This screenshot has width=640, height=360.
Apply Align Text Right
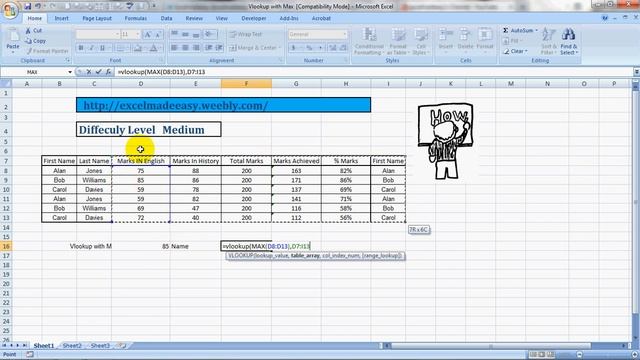pos(196,48)
